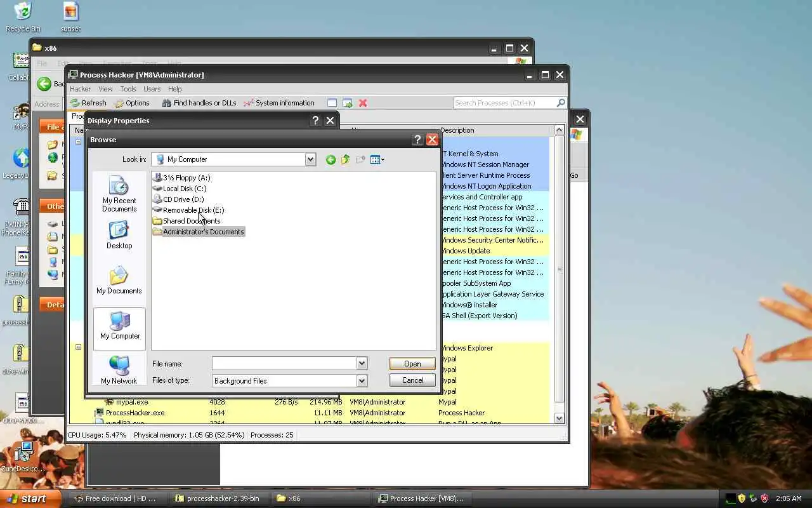Go back using the green arrow in Browse dialog
The width and height of the screenshot is (812, 508).
click(331, 159)
